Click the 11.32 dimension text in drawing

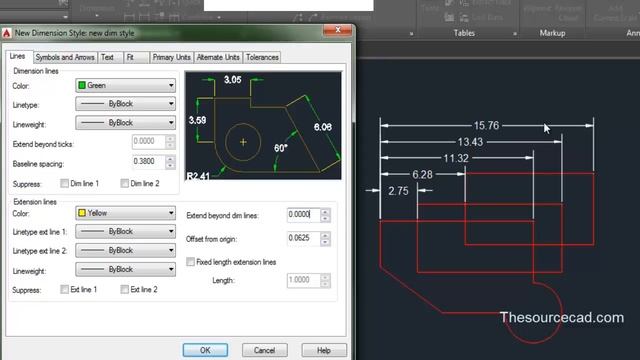pos(456,158)
